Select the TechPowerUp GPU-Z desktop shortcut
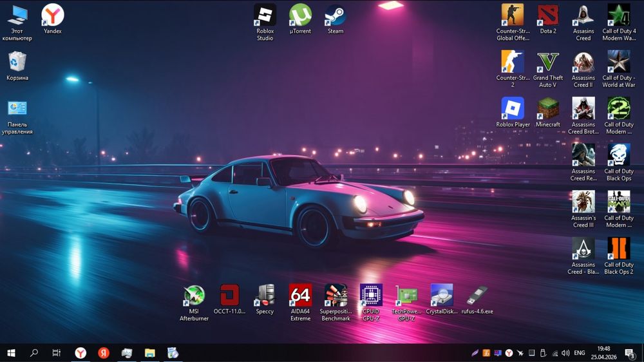The height and width of the screenshot is (362, 644). point(406,303)
